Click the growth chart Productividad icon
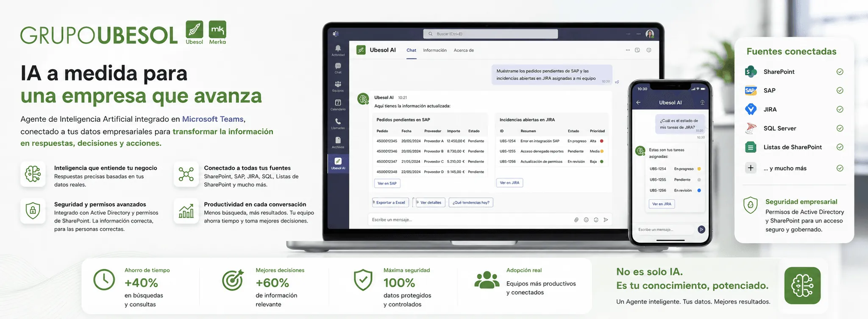 click(186, 210)
